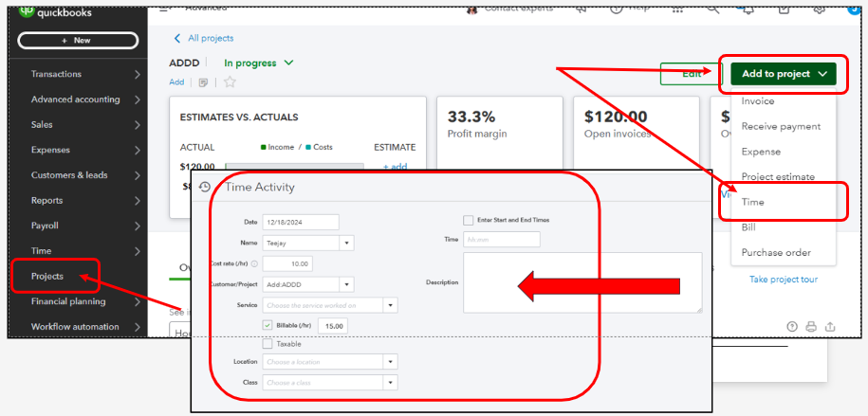The image size is (868, 416).
Task: Click the Time Activity clock icon
Action: coord(205,187)
